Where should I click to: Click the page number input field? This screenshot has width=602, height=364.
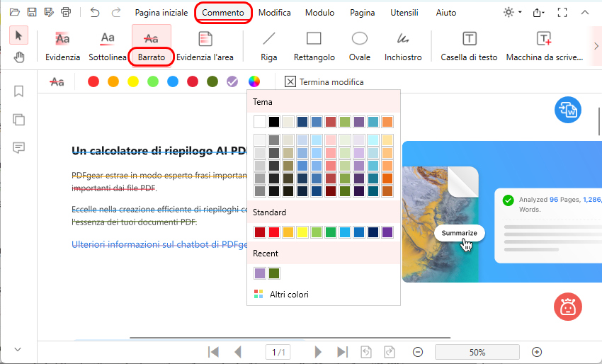(x=278, y=352)
